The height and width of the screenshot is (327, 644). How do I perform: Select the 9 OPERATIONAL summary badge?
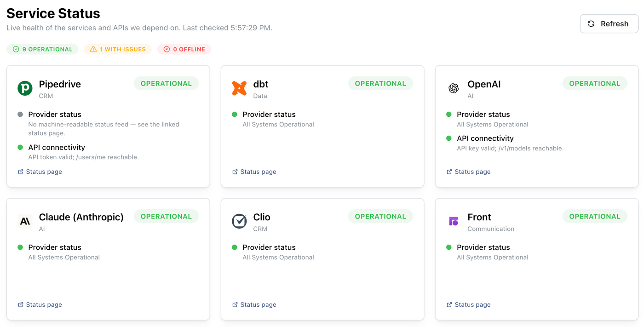tap(42, 49)
